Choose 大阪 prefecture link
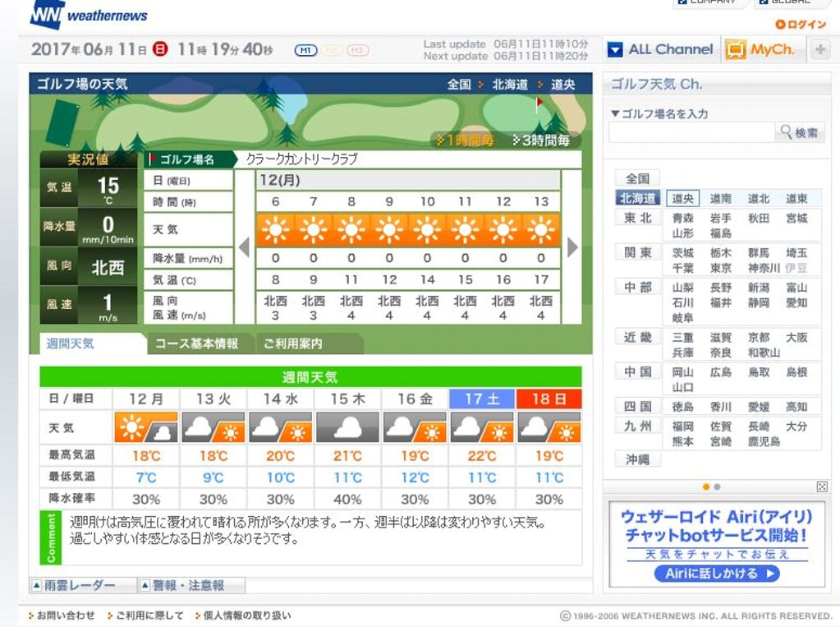This screenshot has height=627, width=840. [x=796, y=338]
